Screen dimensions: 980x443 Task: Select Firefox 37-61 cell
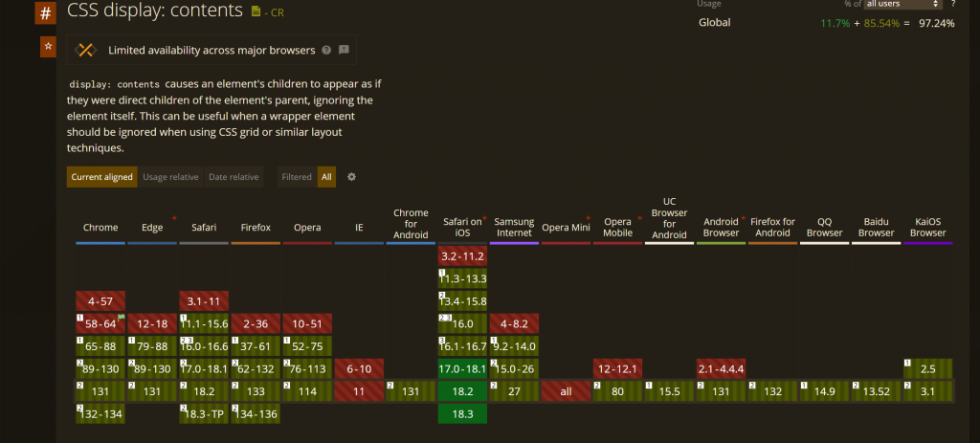click(x=256, y=346)
